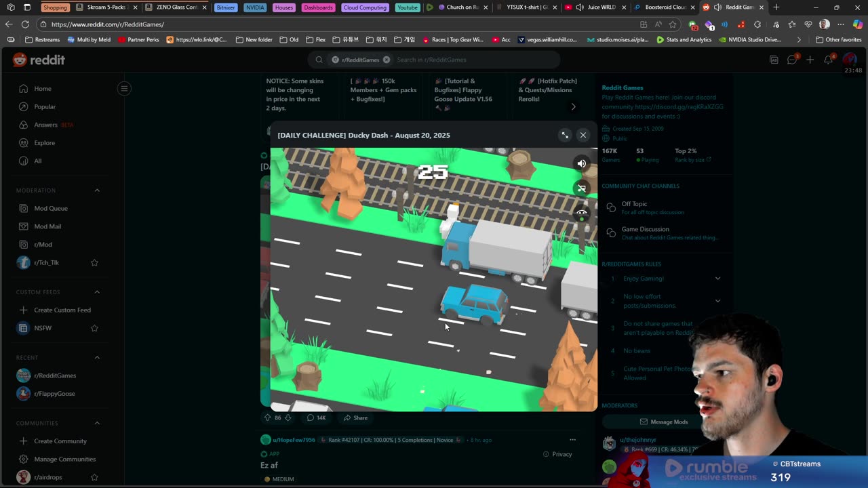This screenshot has height=488, width=868.
Task: Open u/HopeFew7956's profile
Action: point(294,440)
